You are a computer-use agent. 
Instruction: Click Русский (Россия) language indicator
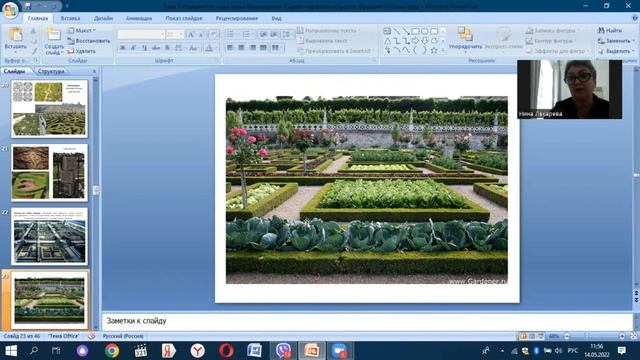123,336
